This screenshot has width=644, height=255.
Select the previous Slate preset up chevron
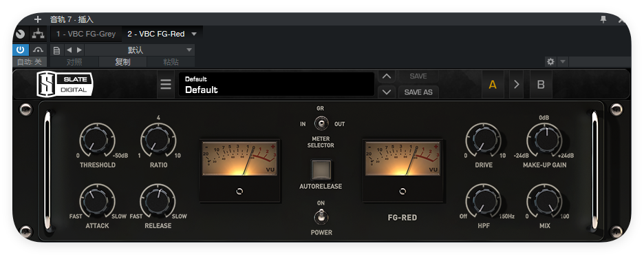click(386, 76)
